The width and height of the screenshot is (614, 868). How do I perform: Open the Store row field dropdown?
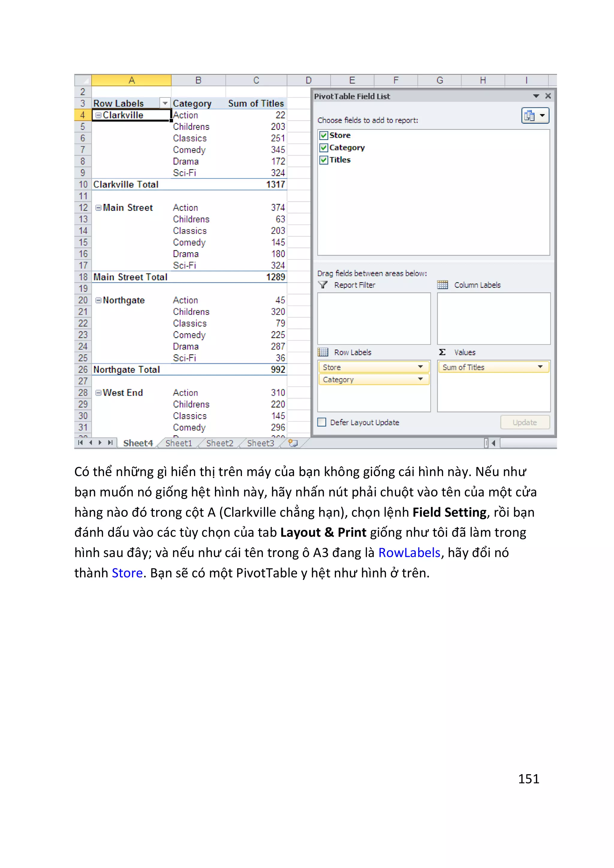coord(420,367)
